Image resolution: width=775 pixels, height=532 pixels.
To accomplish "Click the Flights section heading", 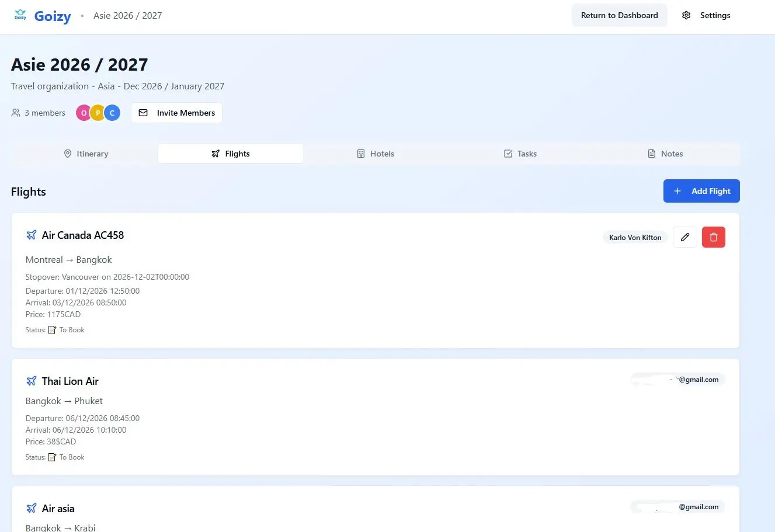I will (28, 192).
